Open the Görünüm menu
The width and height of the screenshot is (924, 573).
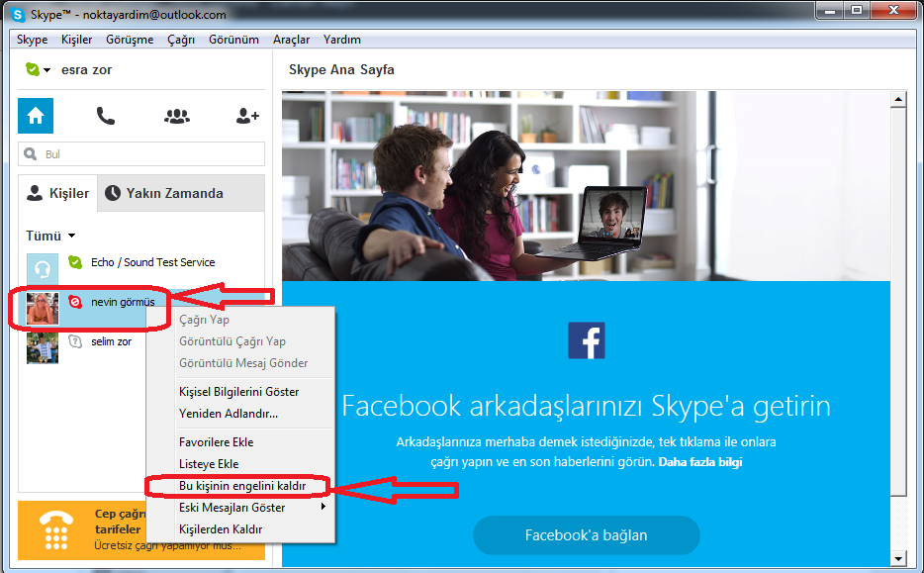click(233, 40)
